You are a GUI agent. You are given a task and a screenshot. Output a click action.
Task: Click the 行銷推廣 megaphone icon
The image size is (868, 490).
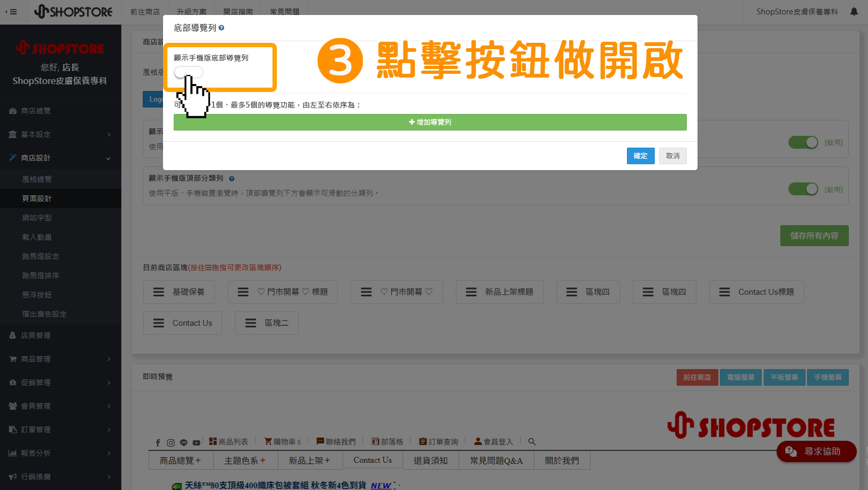(13, 477)
